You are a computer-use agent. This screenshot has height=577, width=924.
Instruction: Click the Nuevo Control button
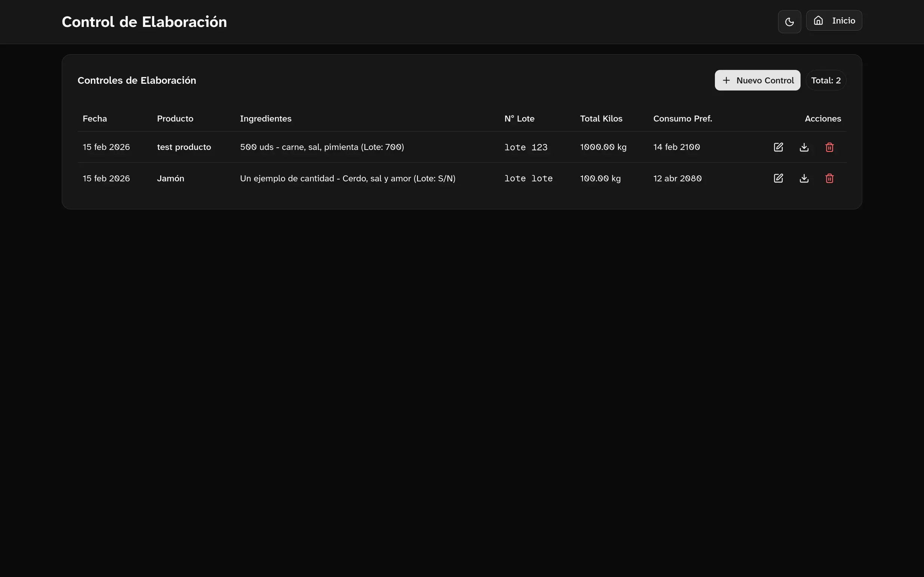(x=757, y=80)
